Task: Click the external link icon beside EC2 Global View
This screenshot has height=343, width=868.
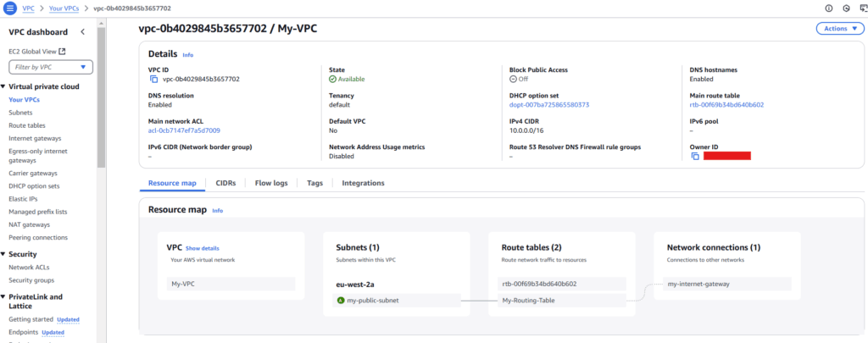Action: [62, 52]
